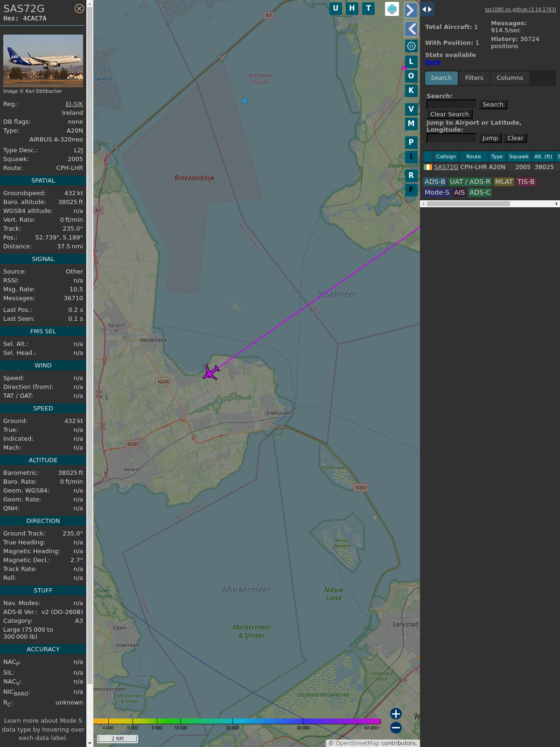560x747 pixels.
Task: Zoom in the map with plus
Action: 396,713
